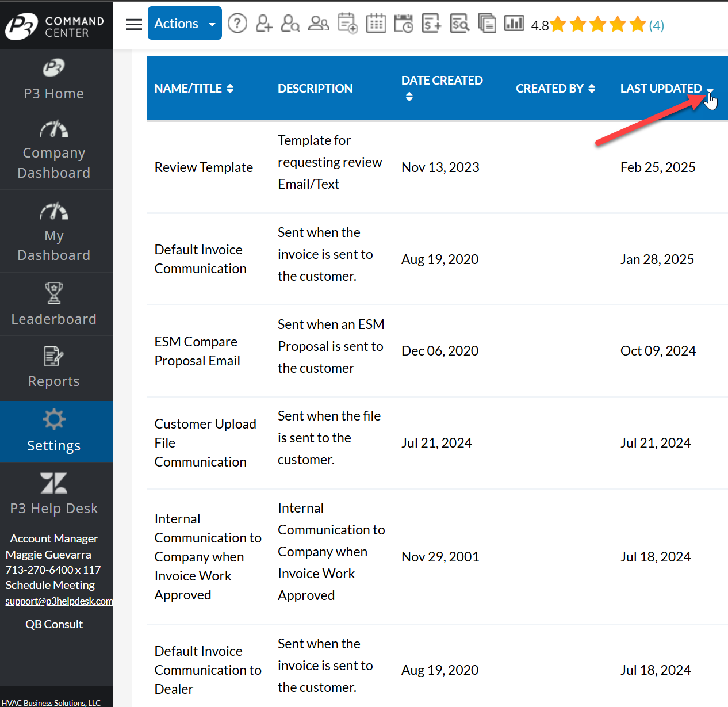Click the Schedule Meeting link

[50, 585]
